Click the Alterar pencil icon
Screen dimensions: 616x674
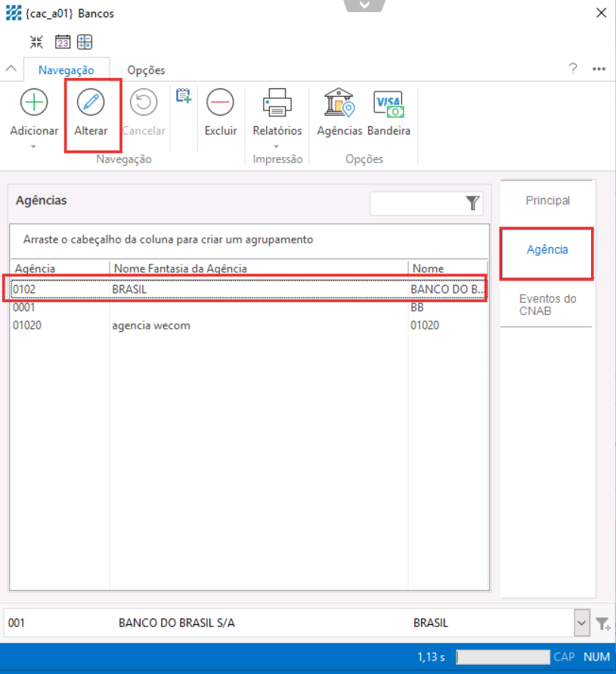click(91, 102)
